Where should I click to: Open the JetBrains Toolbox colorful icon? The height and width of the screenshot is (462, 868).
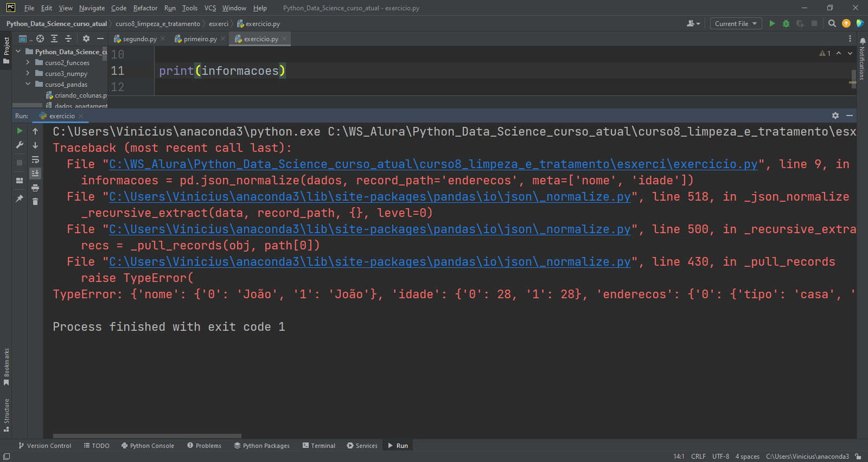(x=860, y=23)
